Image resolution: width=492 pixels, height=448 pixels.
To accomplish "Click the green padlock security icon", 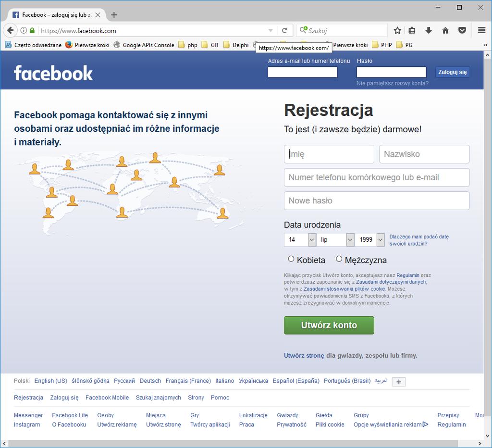I will pos(32,30).
